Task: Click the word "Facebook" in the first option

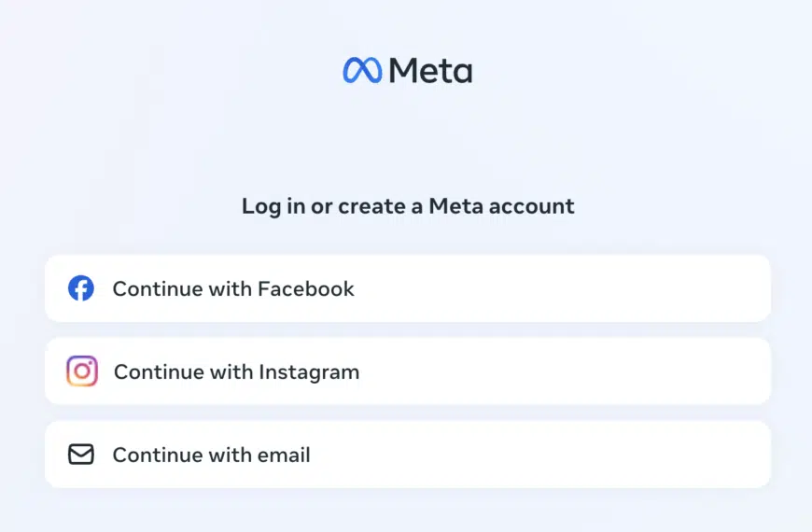Action: tap(306, 289)
